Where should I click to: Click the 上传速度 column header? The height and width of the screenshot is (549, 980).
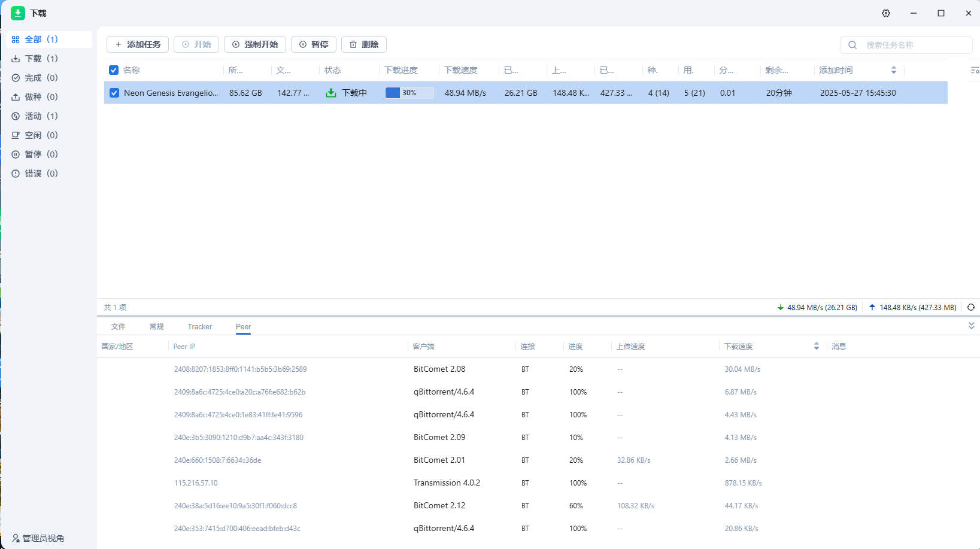pos(631,346)
